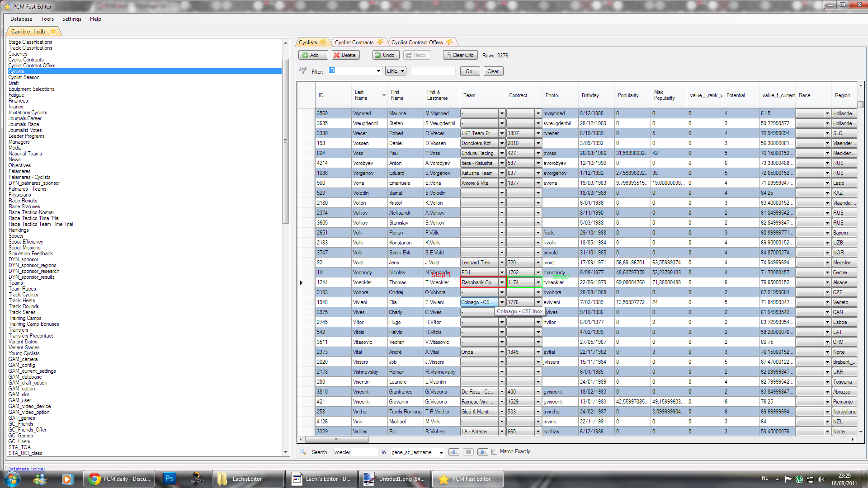868x488 pixels.
Task: Open the Filter column ID dropdown
Action: (x=378, y=71)
